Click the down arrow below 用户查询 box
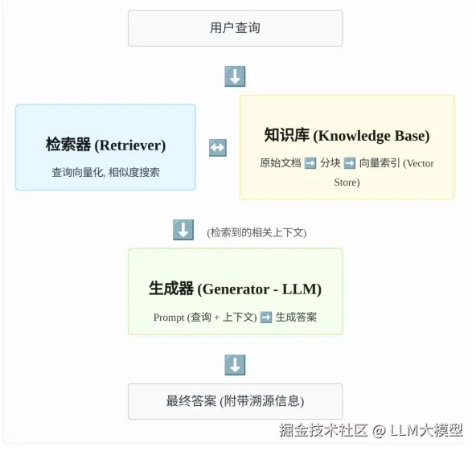Viewport: 476px width, 451px height. [235, 76]
